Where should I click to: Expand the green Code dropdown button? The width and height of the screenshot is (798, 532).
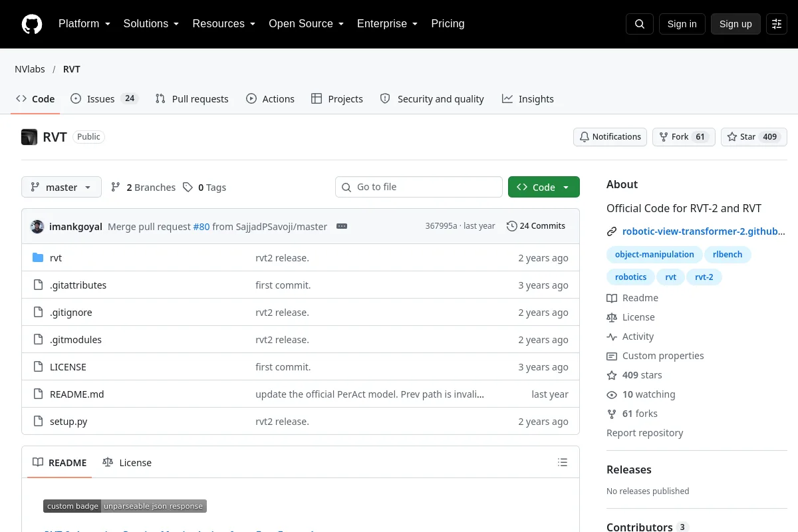[544, 188]
